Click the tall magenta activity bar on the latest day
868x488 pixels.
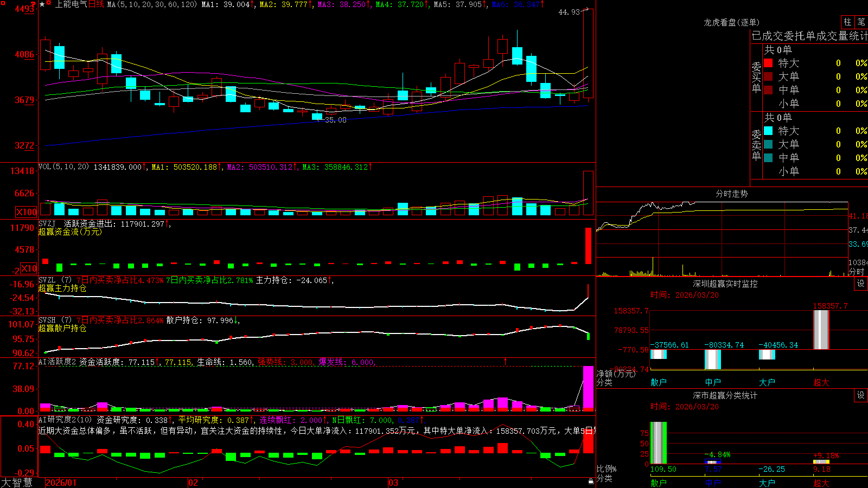(588, 387)
